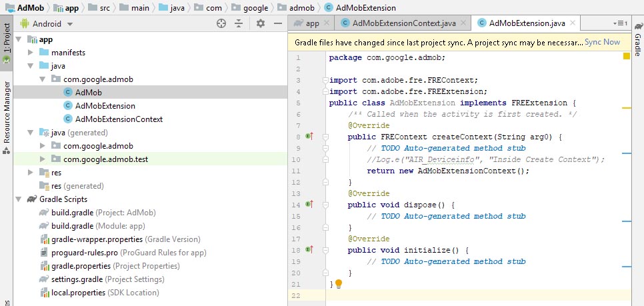Switch to the app tab
Image resolution: width=644 pixels, height=306 pixels.
click(x=312, y=23)
